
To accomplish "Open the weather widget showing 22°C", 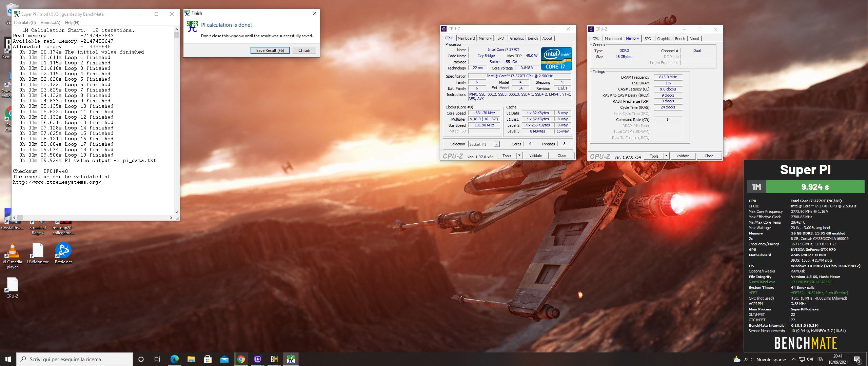I will [759, 360].
